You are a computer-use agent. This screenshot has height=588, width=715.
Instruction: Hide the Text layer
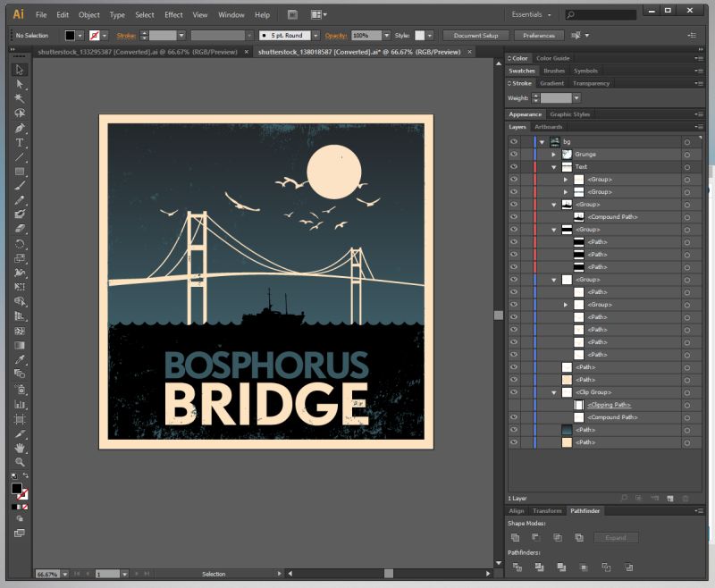coord(512,166)
